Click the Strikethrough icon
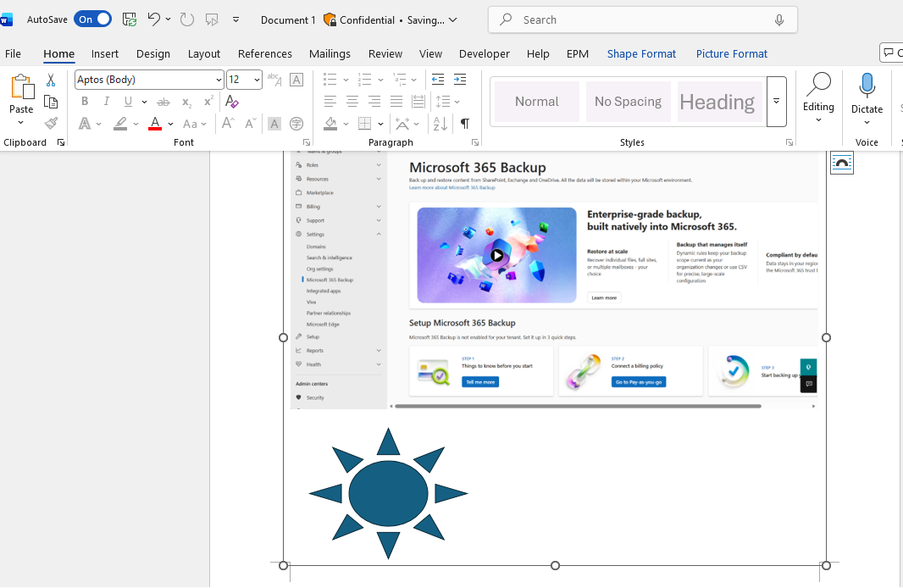The width and height of the screenshot is (903, 588). (x=163, y=102)
